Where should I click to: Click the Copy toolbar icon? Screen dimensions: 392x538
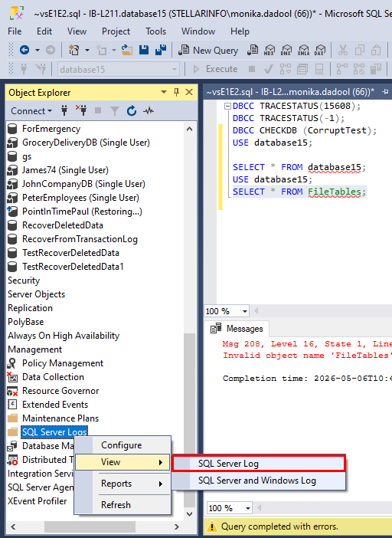tap(359, 50)
